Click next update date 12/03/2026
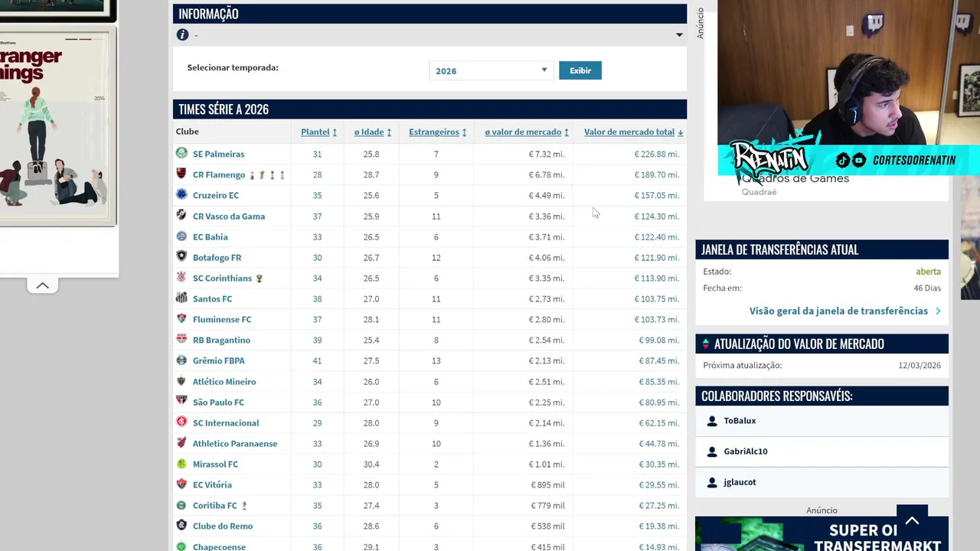Viewport: 980px width, 551px height. (x=920, y=365)
